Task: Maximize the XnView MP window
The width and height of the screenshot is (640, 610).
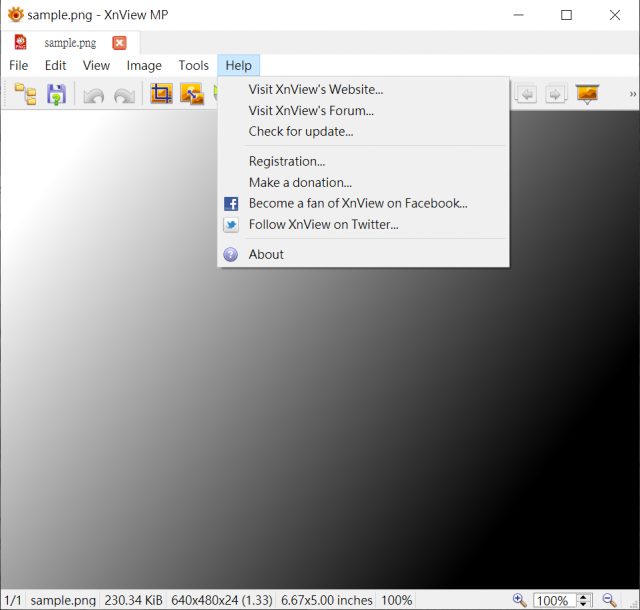Action: pos(566,15)
